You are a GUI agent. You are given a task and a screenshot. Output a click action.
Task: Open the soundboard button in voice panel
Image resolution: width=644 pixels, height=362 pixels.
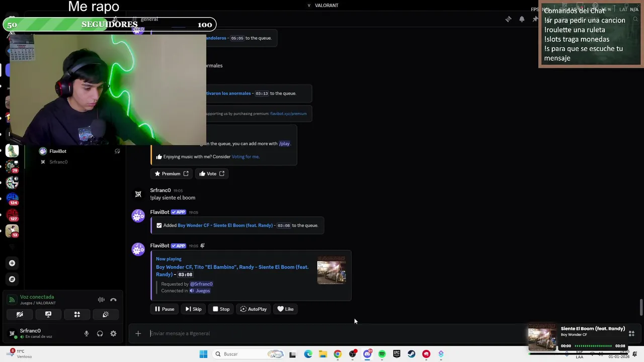click(106, 314)
